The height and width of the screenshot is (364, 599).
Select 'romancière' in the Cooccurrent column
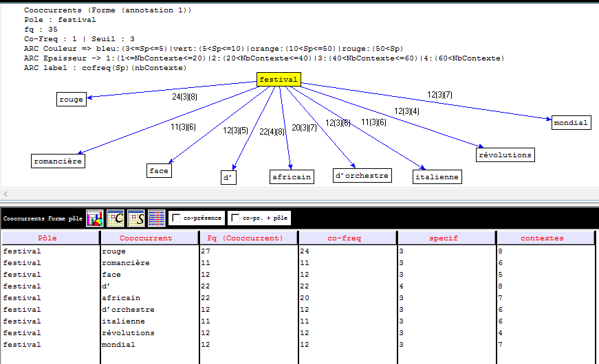click(x=126, y=263)
